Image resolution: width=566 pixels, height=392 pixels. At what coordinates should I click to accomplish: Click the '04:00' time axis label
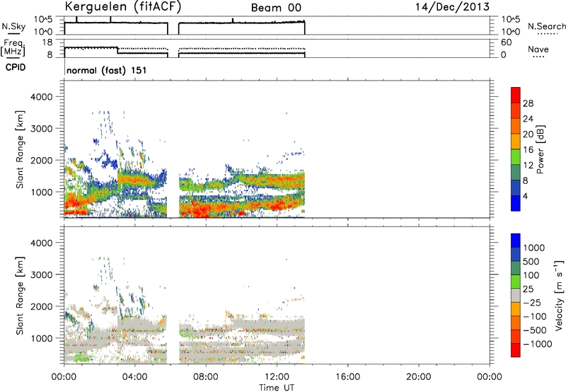[134, 377]
